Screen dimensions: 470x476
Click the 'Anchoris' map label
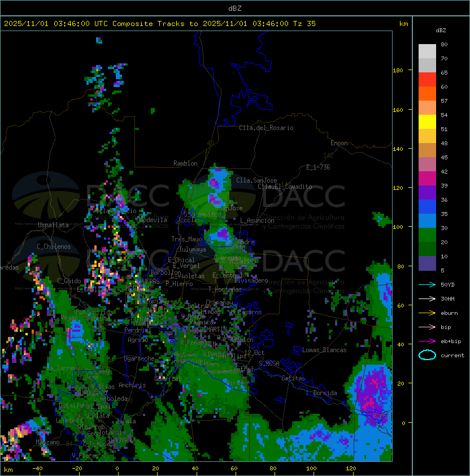(x=132, y=385)
